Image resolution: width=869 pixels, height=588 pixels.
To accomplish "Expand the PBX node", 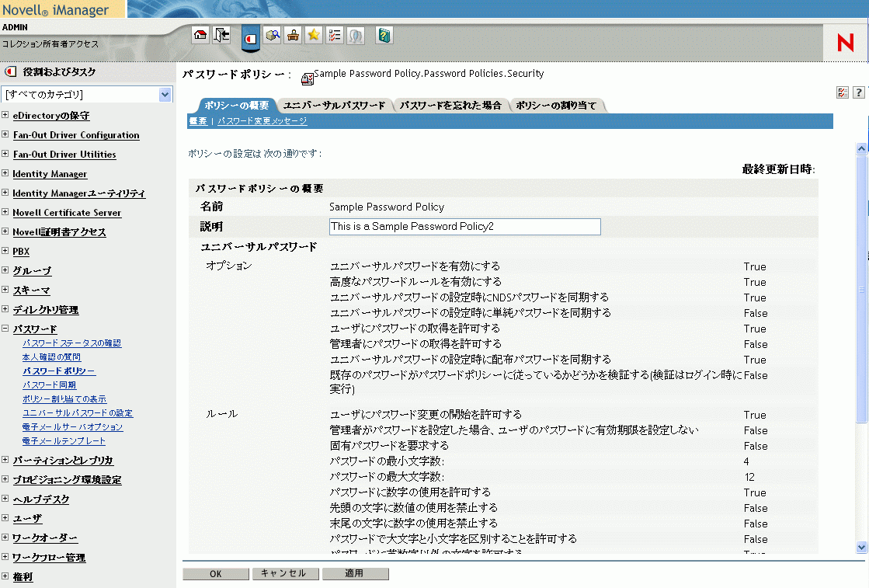I will click(5, 250).
